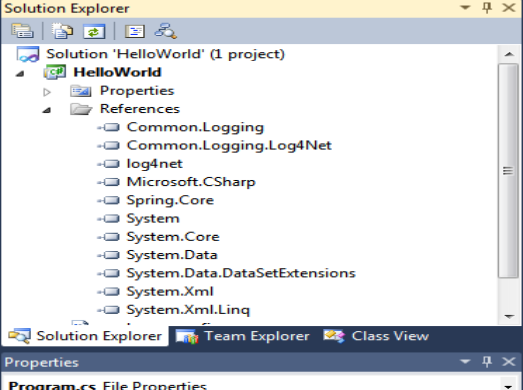Image resolution: width=523 pixels, height=390 pixels.
Task: Select the Common.Logging.Log4Net reference
Action: [x=229, y=145]
